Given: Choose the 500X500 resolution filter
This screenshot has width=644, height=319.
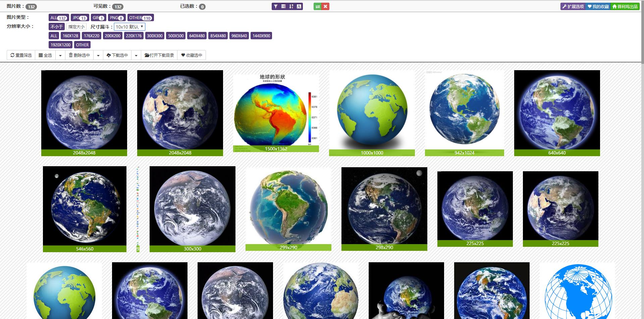Looking at the screenshot, I should (176, 36).
